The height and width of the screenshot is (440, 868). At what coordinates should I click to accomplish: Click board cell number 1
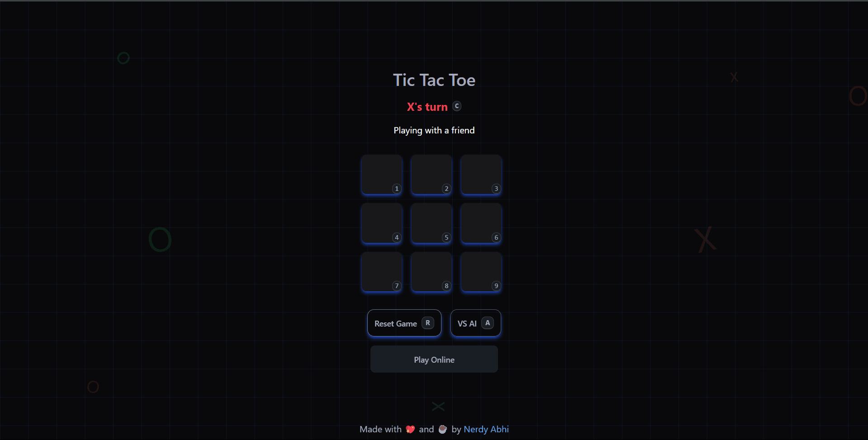(x=382, y=175)
